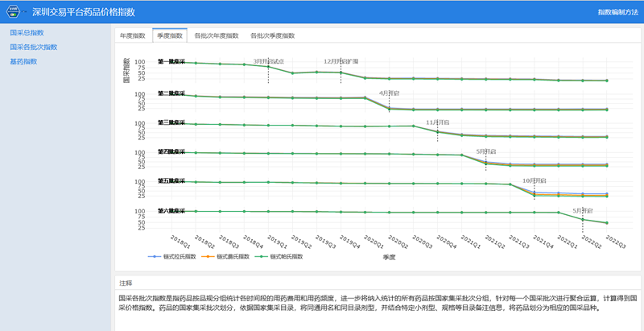Select the 季度指数 tab
Screen dimensions: 644x331
[170, 36]
